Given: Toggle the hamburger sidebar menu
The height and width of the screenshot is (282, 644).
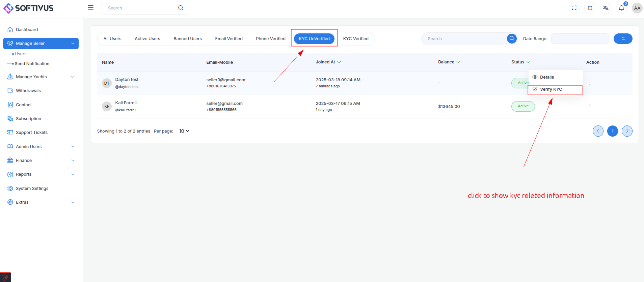Looking at the screenshot, I should [x=90, y=7].
